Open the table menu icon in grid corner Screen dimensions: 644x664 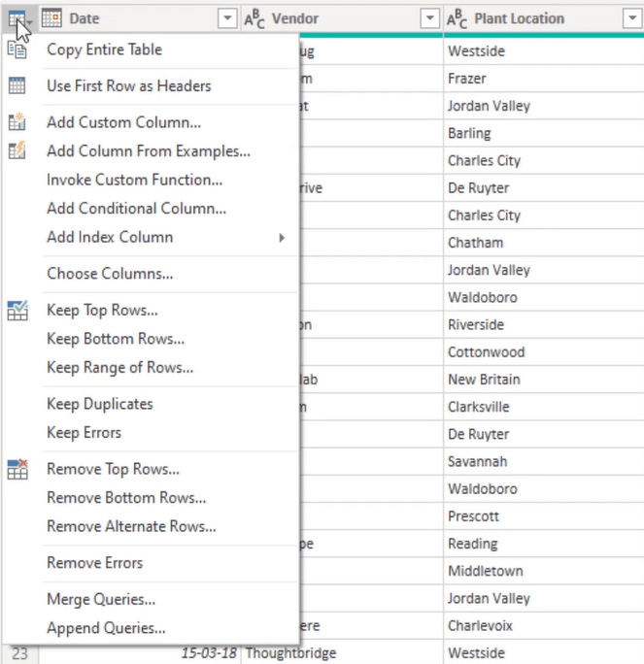click(19, 18)
